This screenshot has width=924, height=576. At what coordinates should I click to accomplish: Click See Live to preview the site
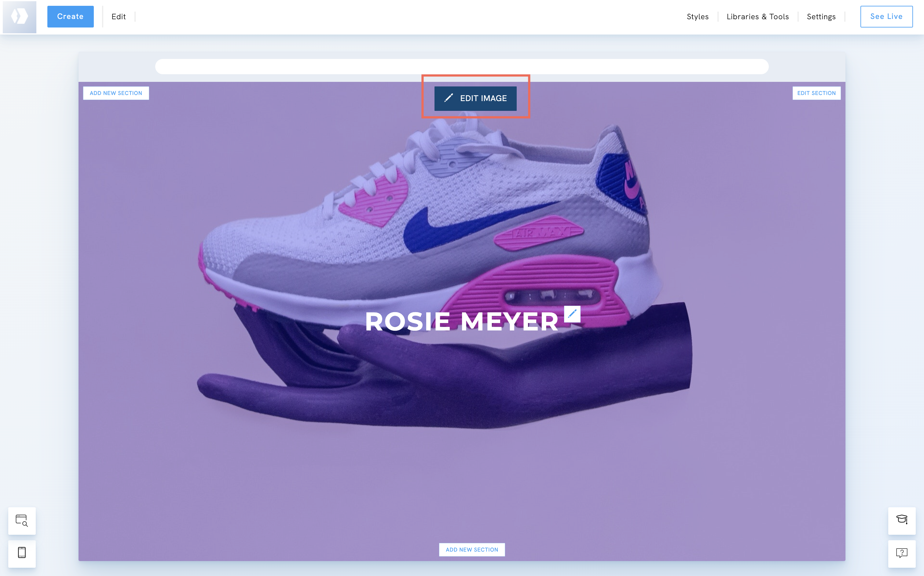pyautogui.click(x=886, y=16)
